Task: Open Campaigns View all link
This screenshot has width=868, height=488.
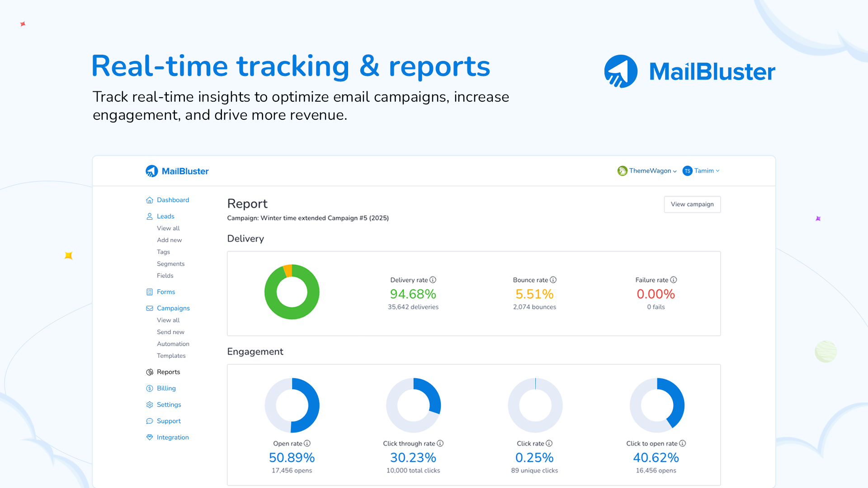Action: (x=168, y=320)
